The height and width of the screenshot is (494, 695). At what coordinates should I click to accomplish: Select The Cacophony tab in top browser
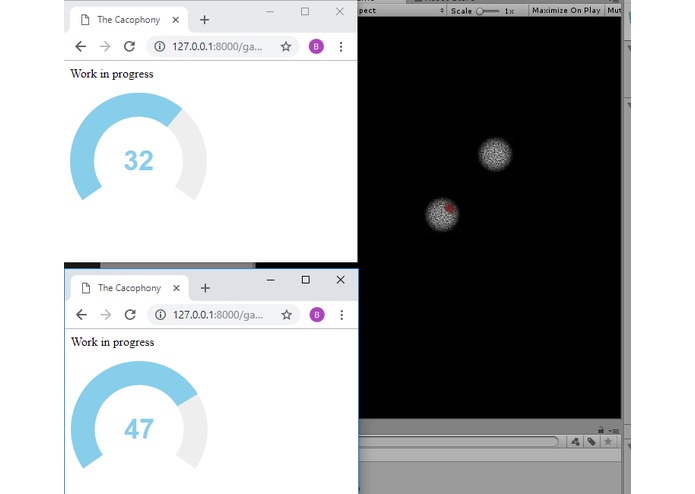129,20
